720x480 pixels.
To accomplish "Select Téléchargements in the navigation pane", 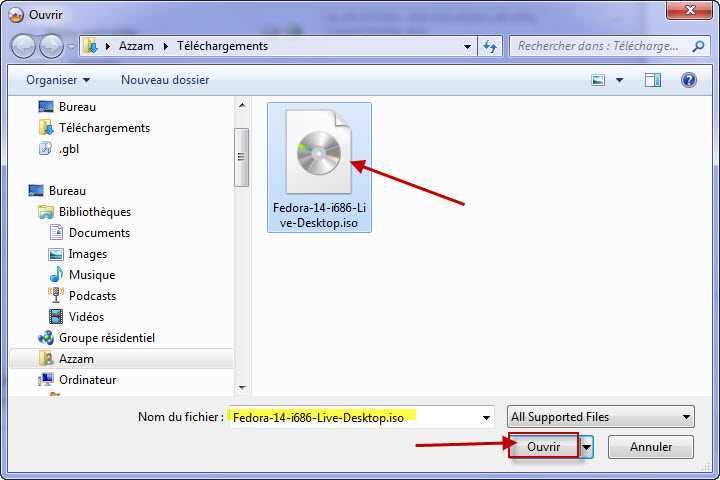I will click(104, 128).
